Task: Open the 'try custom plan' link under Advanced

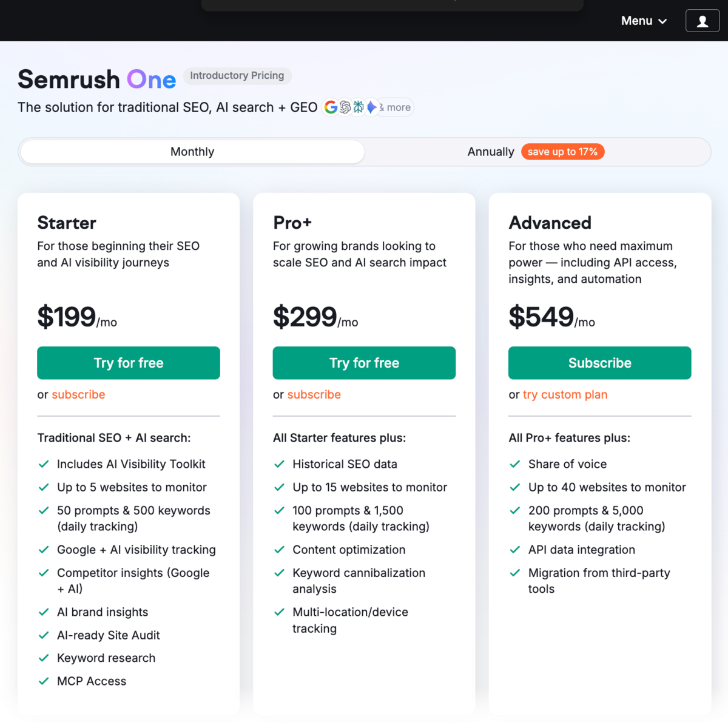Action: [565, 394]
